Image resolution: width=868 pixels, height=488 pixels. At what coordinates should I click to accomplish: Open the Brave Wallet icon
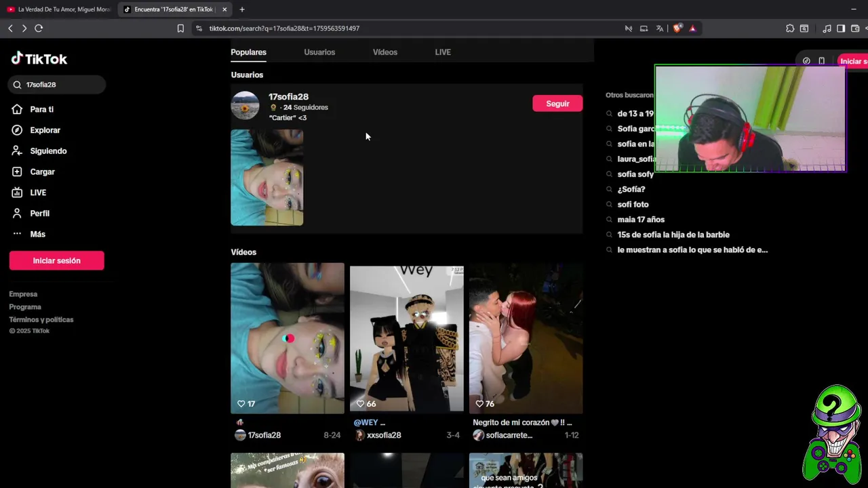tap(855, 28)
